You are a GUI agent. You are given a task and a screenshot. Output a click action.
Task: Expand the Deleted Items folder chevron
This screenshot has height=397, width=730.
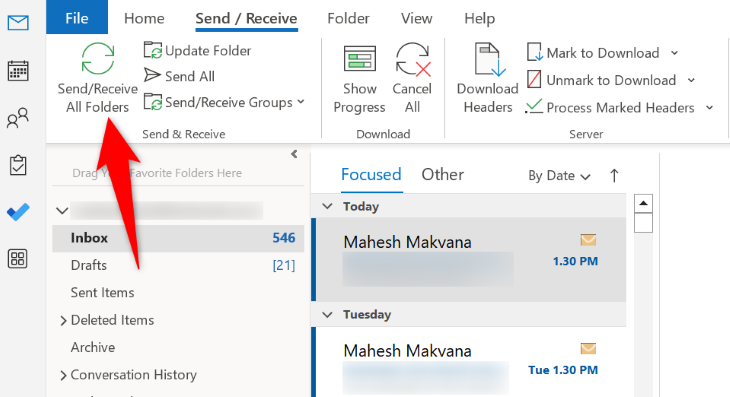63,321
